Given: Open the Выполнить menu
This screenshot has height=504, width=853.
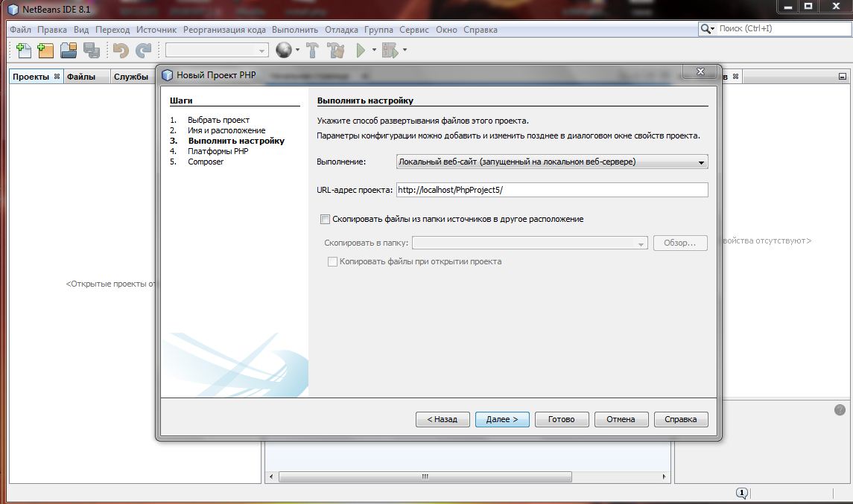Looking at the screenshot, I should click(295, 30).
